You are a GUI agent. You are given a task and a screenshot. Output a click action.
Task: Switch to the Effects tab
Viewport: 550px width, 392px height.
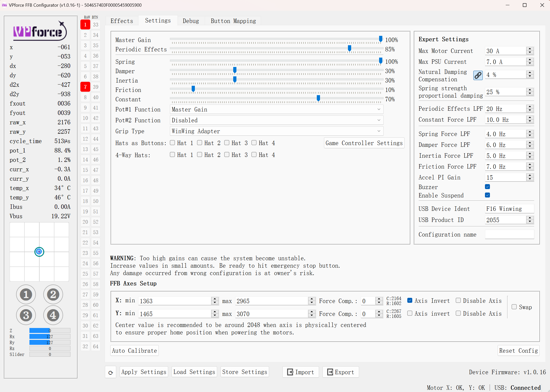click(x=122, y=21)
